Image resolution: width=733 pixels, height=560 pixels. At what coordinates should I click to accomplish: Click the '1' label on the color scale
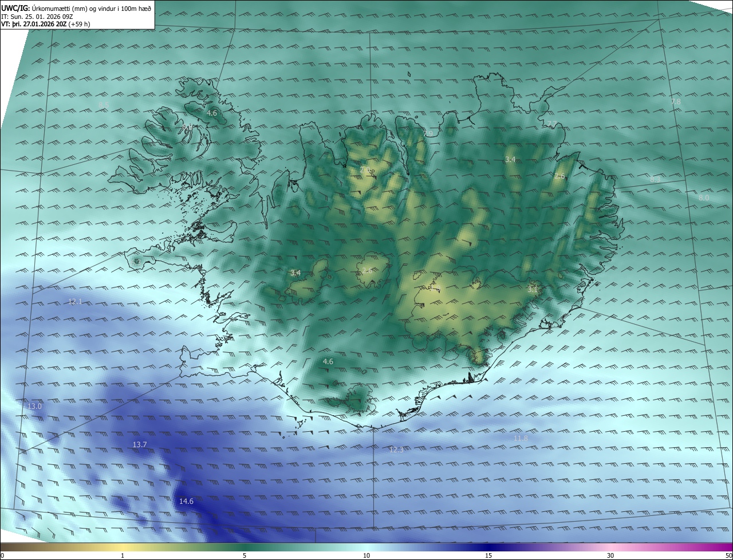[x=123, y=555]
